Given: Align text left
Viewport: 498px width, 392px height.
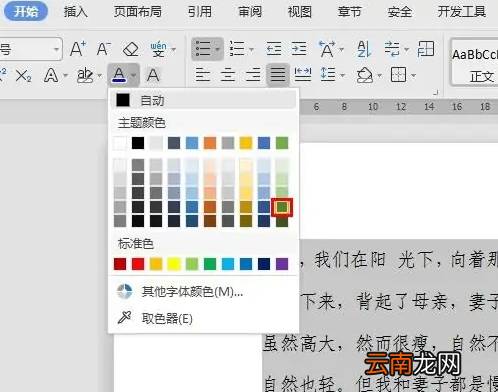Looking at the screenshot, I should 203,75.
